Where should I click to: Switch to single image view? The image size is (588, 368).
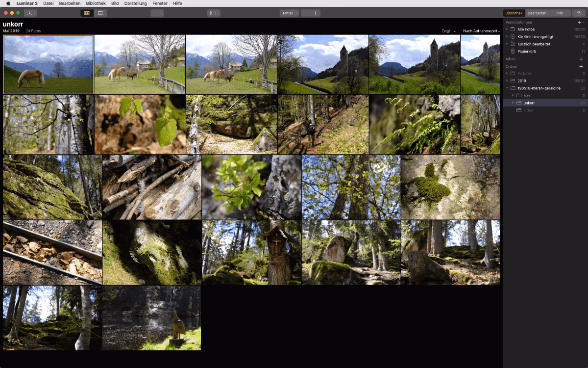(x=100, y=13)
